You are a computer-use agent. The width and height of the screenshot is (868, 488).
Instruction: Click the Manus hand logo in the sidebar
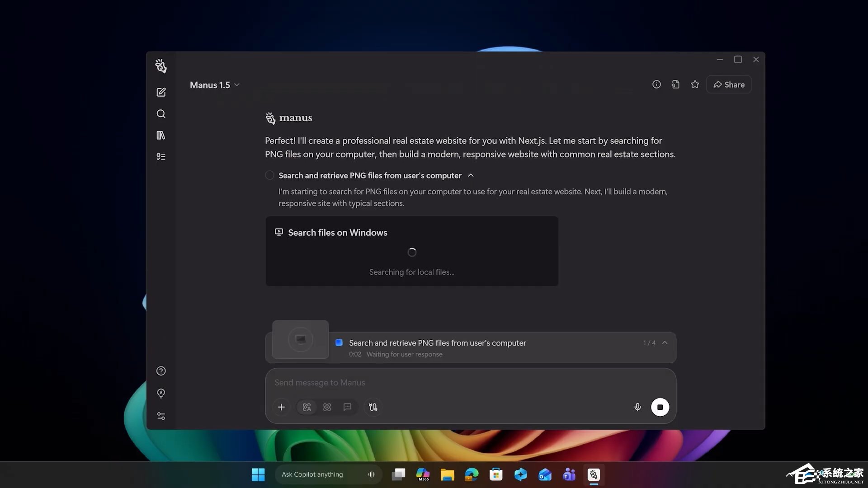pyautogui.click(x=160, y=66)
